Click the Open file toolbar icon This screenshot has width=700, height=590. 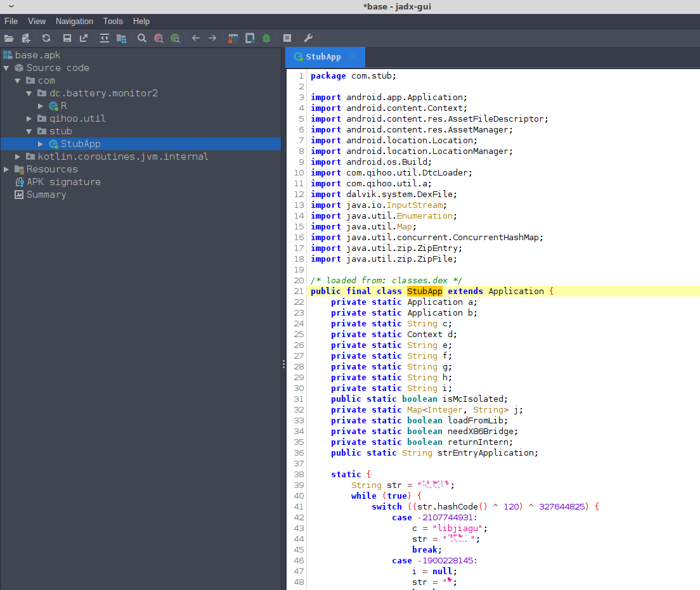[x=9, y=38]
